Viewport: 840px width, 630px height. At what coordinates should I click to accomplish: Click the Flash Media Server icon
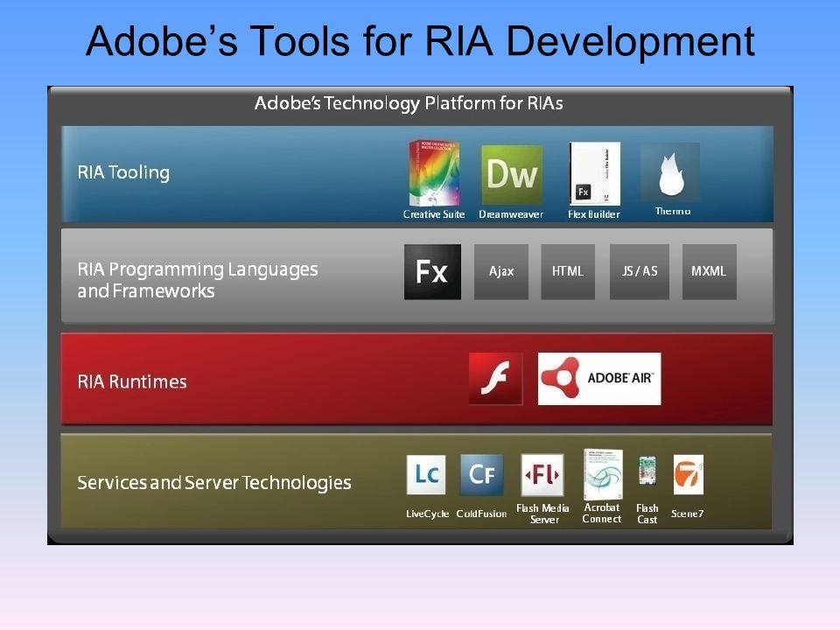pos(542,474)
